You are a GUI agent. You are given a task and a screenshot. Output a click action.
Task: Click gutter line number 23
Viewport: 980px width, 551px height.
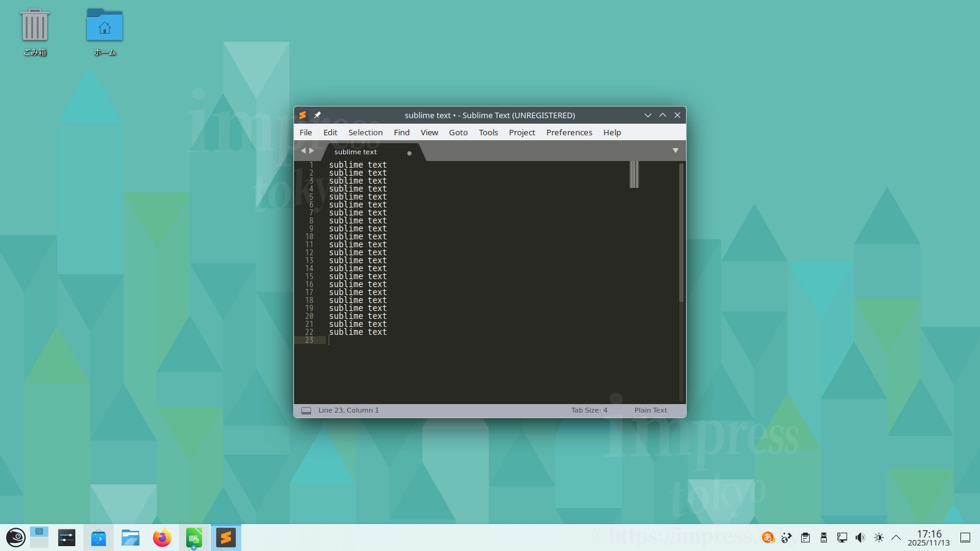[309, 340]
